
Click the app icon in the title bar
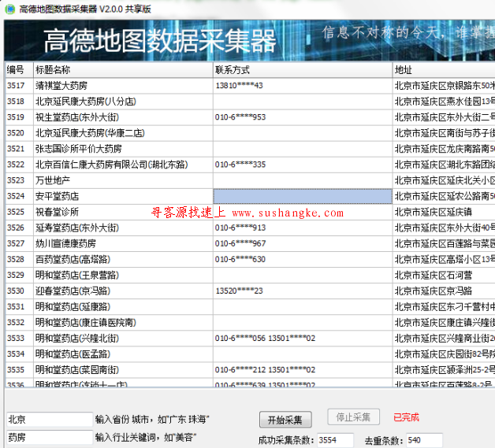[9, 9]
